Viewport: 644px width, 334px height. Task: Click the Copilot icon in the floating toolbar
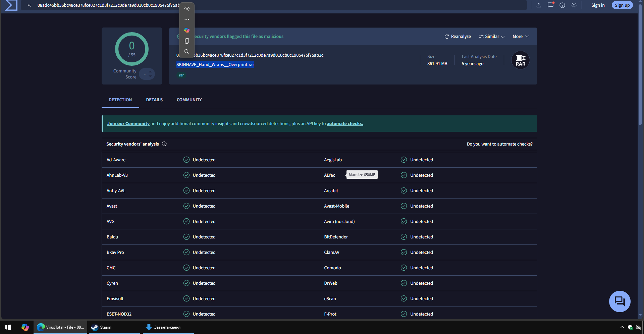pos(187,30)
